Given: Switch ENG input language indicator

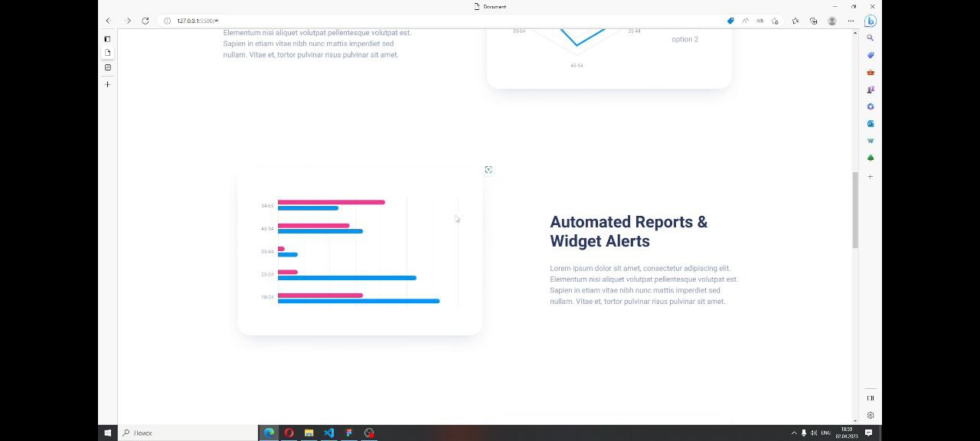Looking at the screenshot, I should point(825,433).
